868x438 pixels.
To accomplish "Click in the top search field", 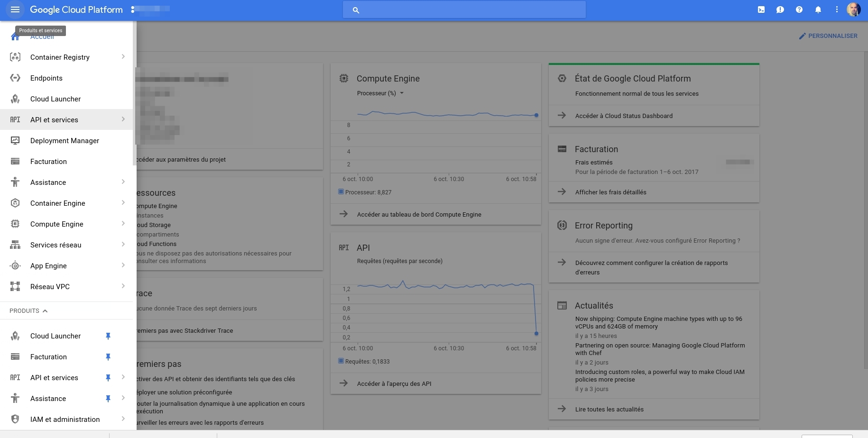I will point(464,9).
